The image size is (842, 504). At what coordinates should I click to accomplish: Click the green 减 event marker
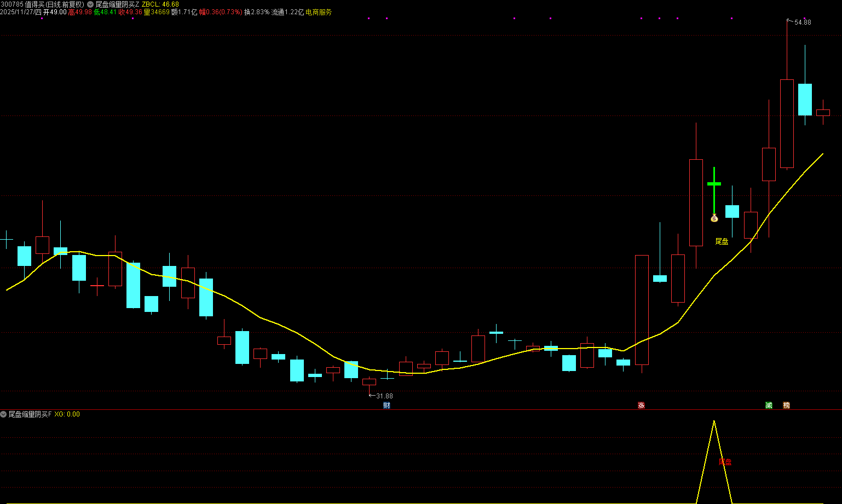[769, 405]
